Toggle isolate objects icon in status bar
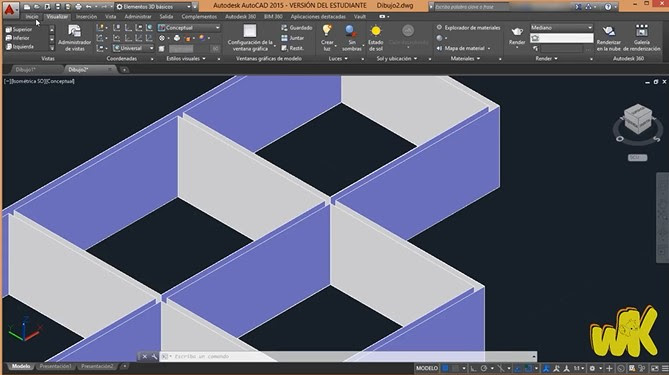Image resolution: width=669 pixels, height=375 pixels. 641,368
